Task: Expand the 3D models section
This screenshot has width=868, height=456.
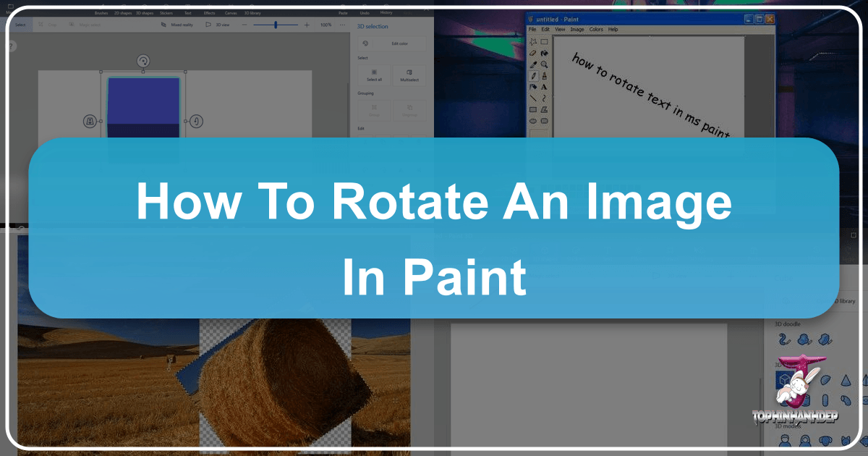Action: pyautogui.click(x=788, y=426)
